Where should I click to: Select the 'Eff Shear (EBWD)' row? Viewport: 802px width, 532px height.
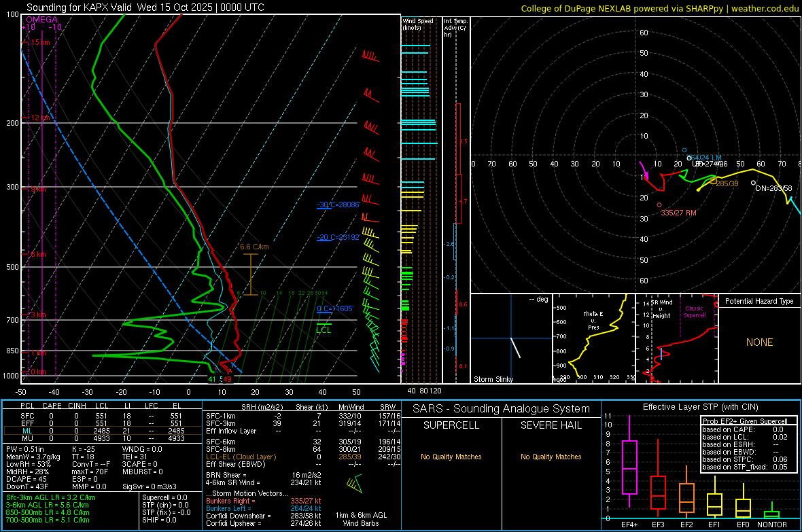pyautogui.click(x=303, y=465)
